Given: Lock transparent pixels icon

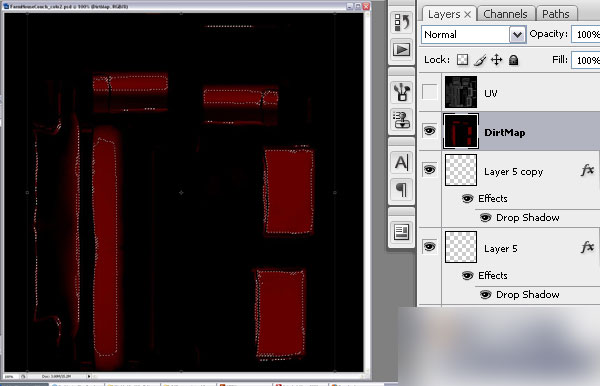Looking at the screenshot, I should pyautogui.click(x=462, y=60).
